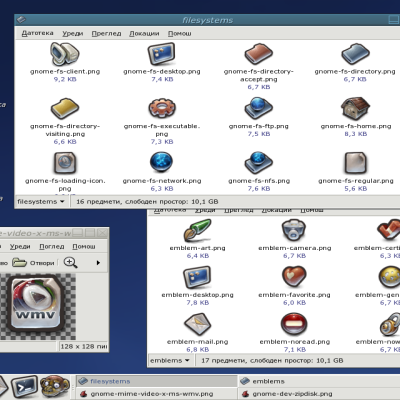Viewport: 400px width, 400px height.
Task: Select the emblem-noread.png red stop icon
Action: coord(294,324)
